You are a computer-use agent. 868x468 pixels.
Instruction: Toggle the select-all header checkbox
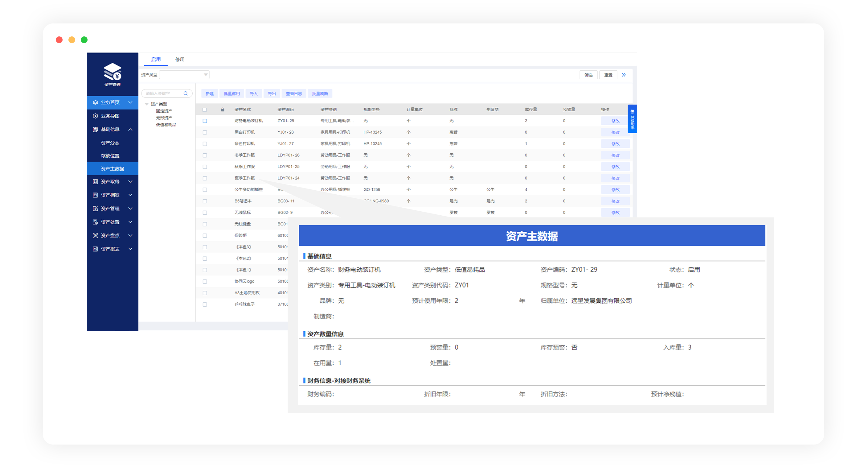coord(205,110)
